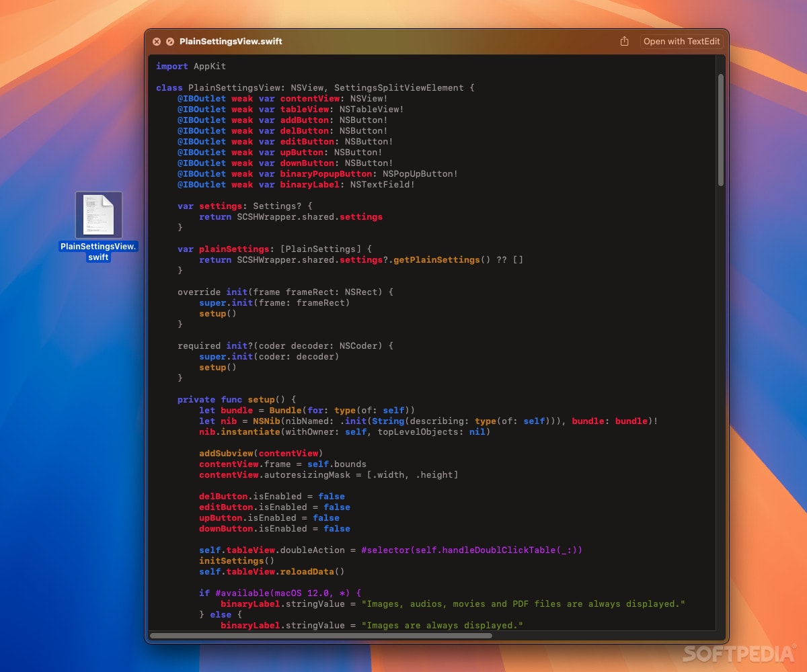The image size is (807, 672).
Task: Click the Open with TextEdit button
Action: coord(681,42)
